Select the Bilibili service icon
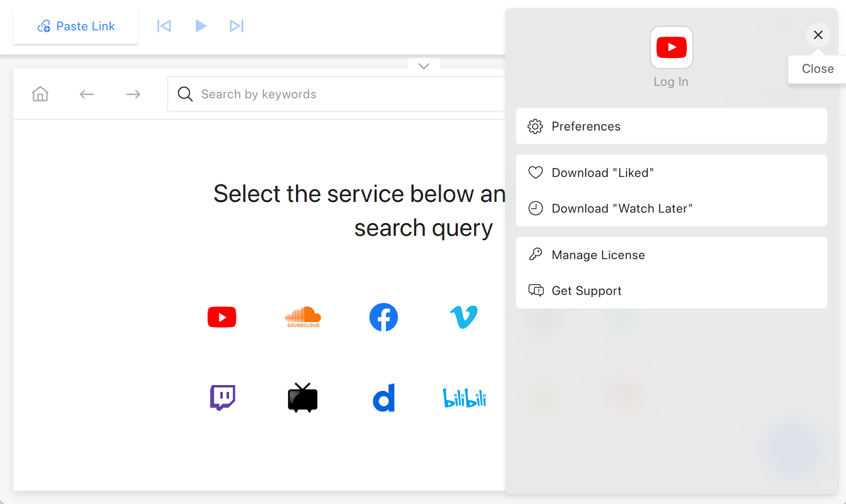 [464, 398]
